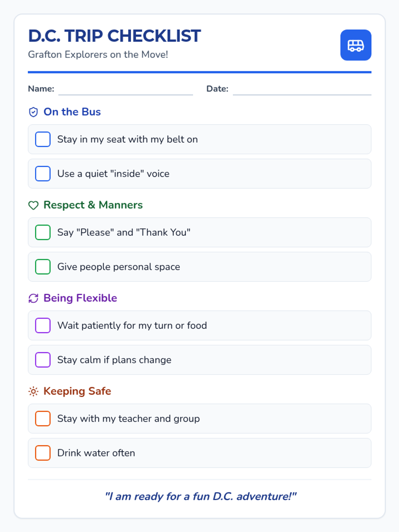Check "Stay in my seat with my belt on"
Viewport: 399px width, 532px height.
[x=43, y=139]
